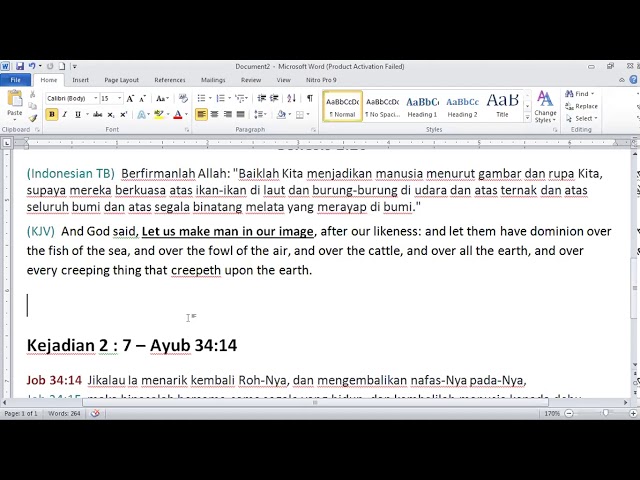This screenshot has height=480, width=640.
Task: Justify the paragraph text
Action: (x=240, y=114)
